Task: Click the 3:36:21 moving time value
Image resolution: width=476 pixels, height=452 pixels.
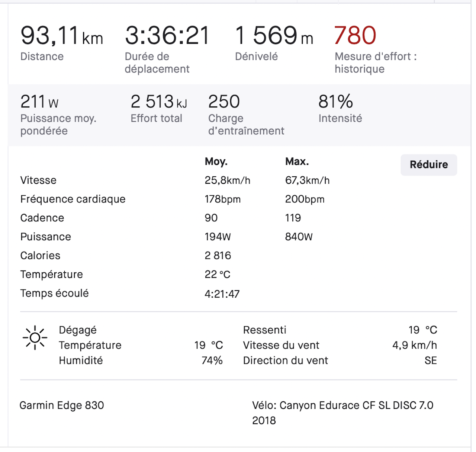Action: [167, 36]
